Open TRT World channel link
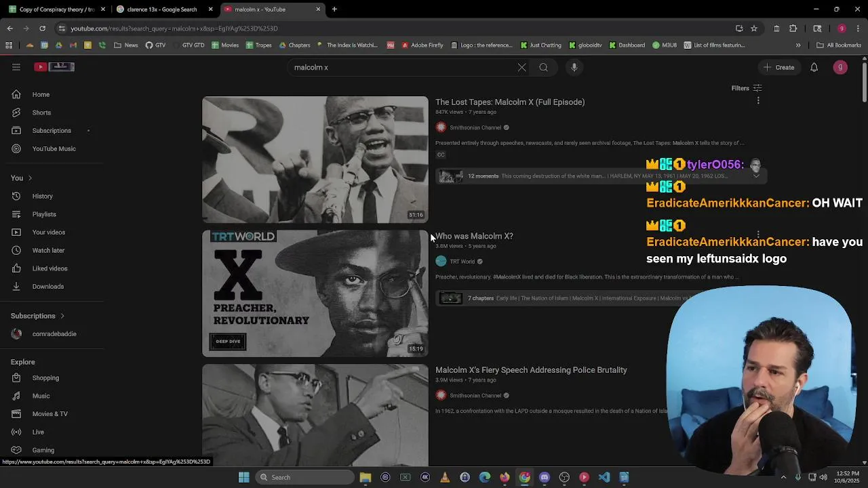868x488 pixels. coord(462,262)
